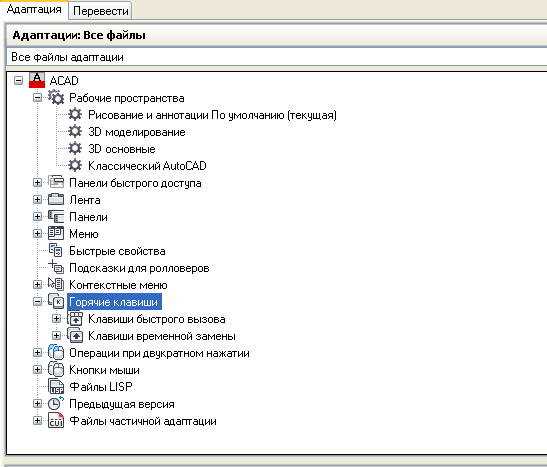Expand the Клавиши быстрого вызова node
Image resolution: width=547 pixels, height=467 pixels.
point(56,318)
